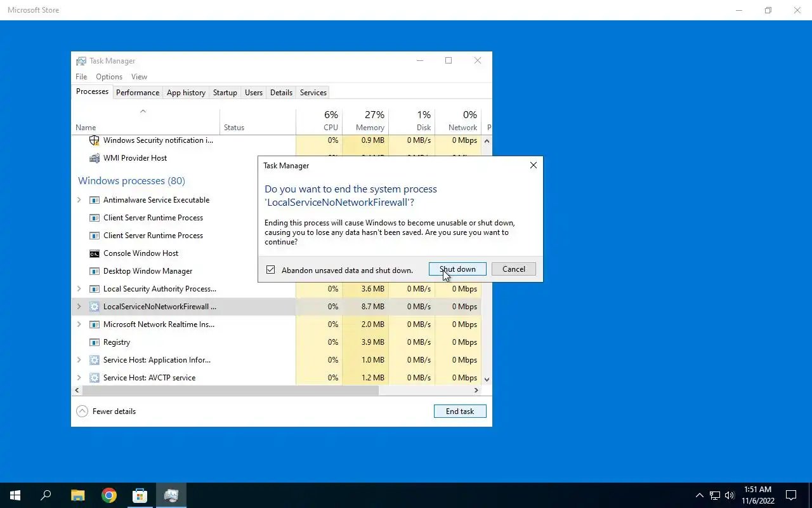The image size is (812, 508).
Task: Close the Task Manager confirmation dialog
Action: pos(534,165)
